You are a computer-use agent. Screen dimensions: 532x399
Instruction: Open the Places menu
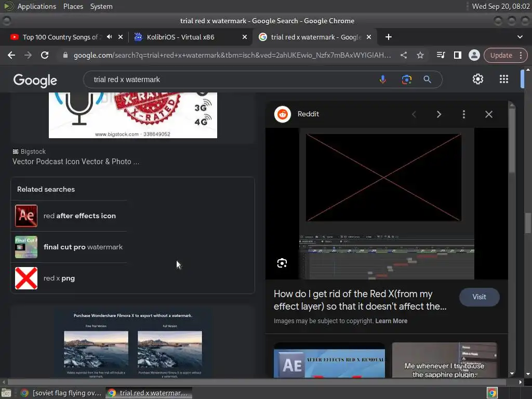73,6
